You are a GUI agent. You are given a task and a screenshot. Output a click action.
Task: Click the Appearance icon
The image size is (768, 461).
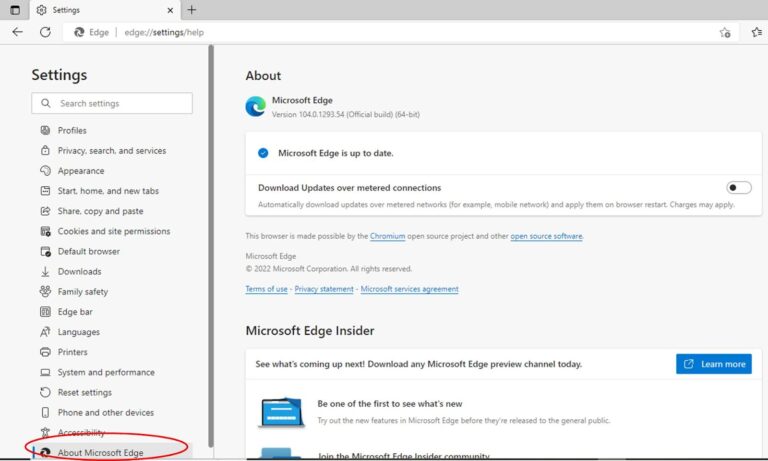45,170
